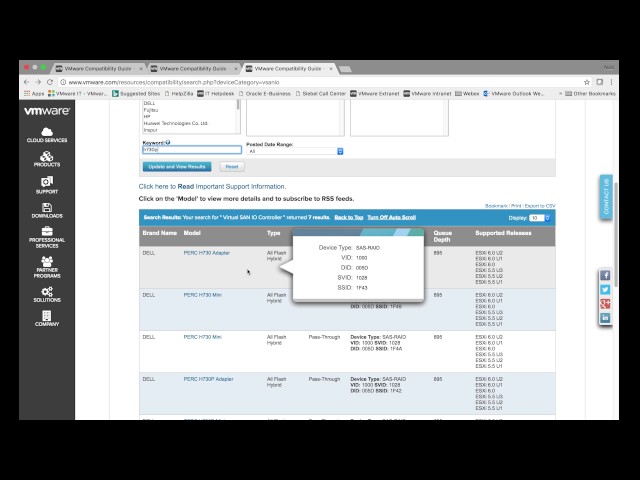Click the browser forward arrow

(38, 82)
